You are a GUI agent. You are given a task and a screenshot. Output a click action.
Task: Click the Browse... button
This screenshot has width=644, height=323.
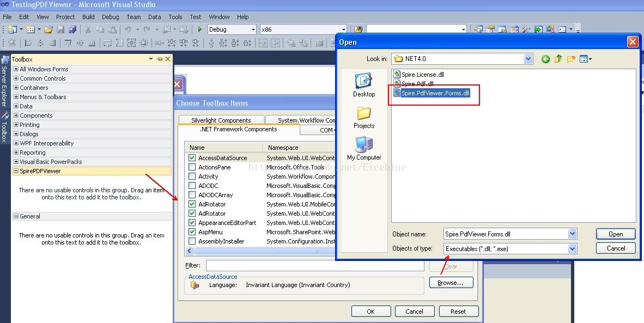451,283
